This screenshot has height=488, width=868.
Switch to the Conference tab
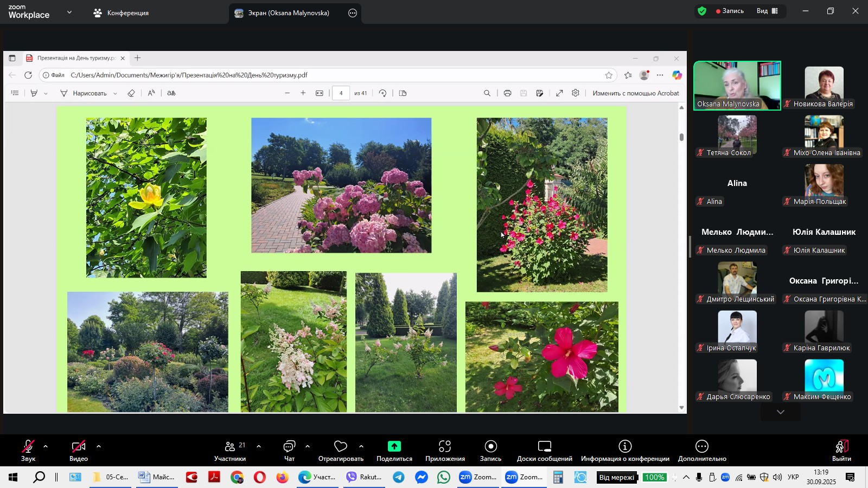pos(122,13)
